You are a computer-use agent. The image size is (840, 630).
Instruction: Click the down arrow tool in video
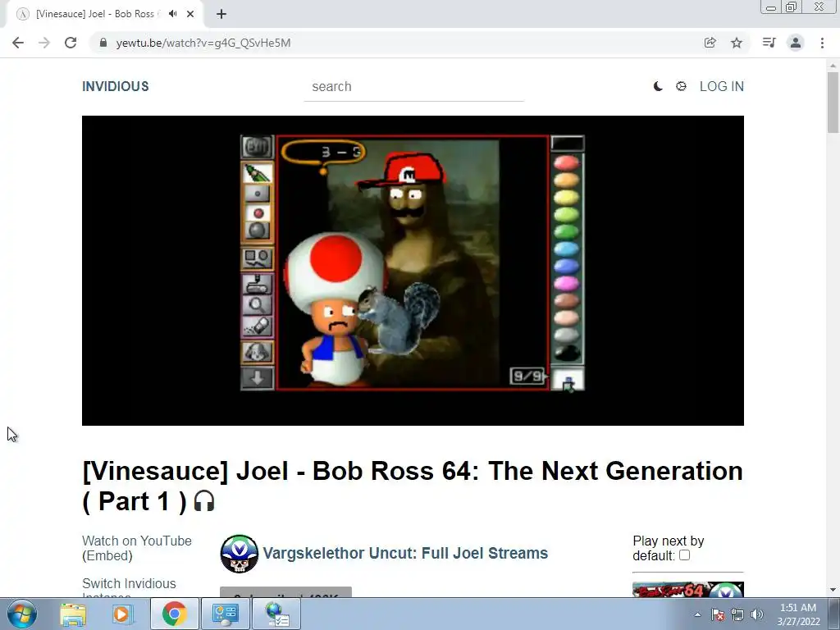pos(257,378)
